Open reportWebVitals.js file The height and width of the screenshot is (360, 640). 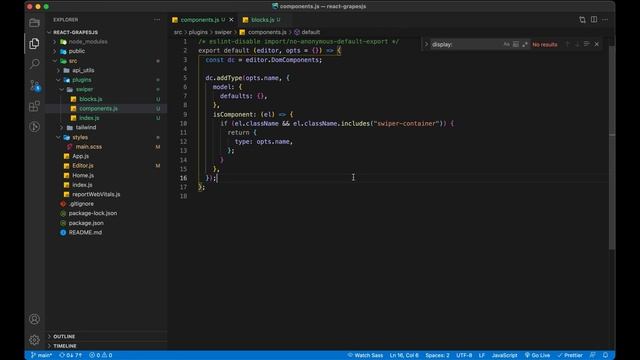click(96, 194)
